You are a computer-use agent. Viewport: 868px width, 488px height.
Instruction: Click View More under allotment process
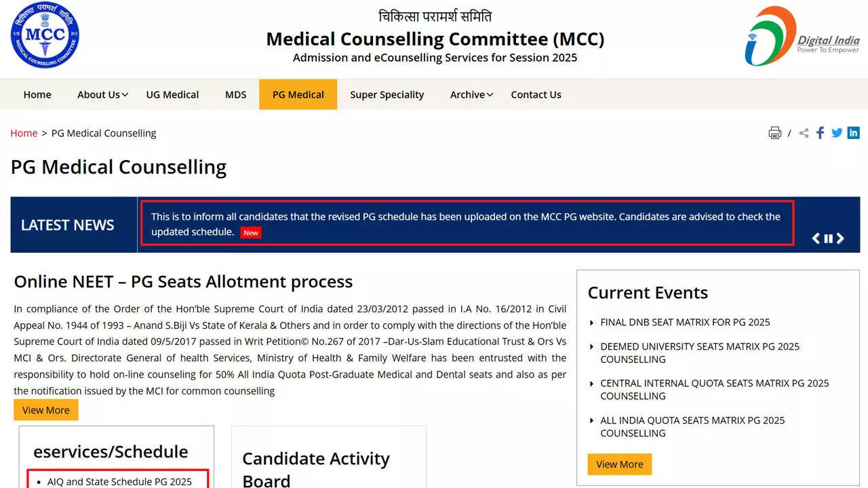click(x=46, y=410)
